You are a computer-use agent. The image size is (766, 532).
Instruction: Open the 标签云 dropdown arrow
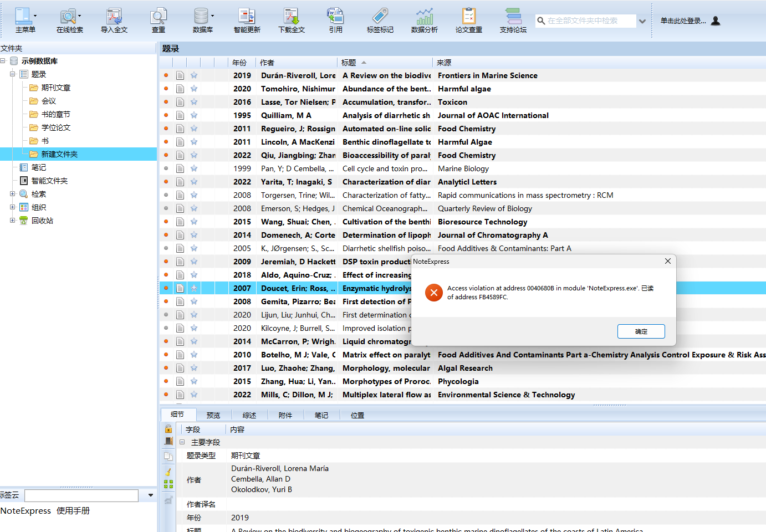pos(150,495)
